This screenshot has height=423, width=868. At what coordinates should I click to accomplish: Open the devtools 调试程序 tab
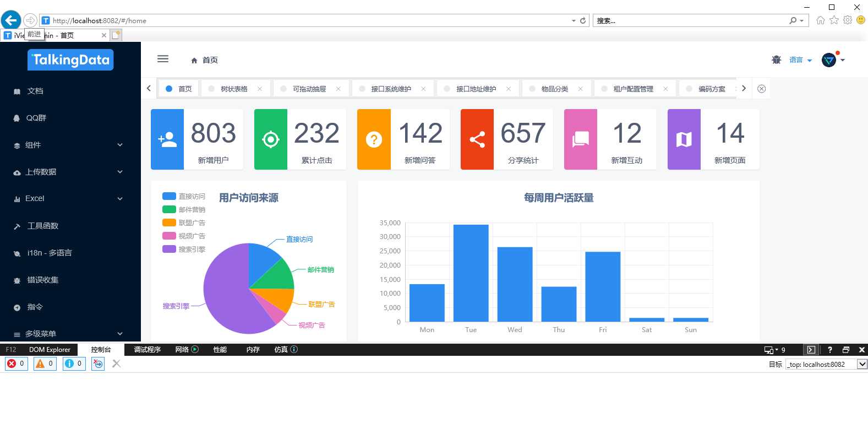147,350
